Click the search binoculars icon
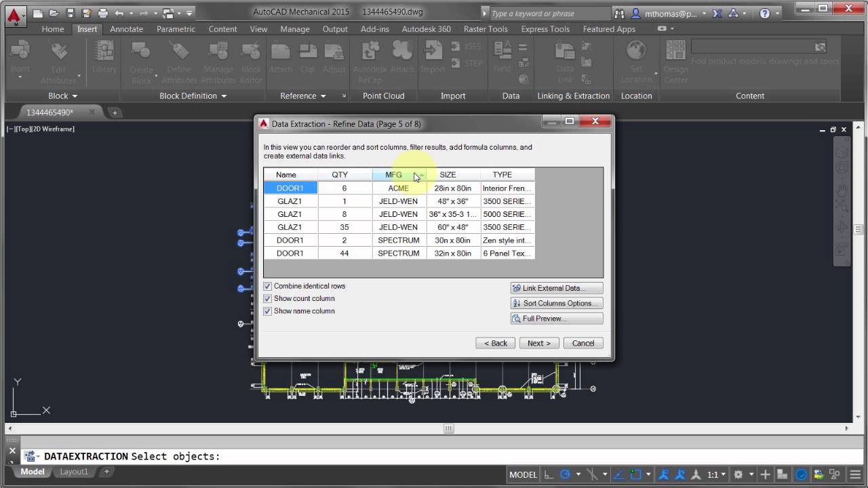 619,14
